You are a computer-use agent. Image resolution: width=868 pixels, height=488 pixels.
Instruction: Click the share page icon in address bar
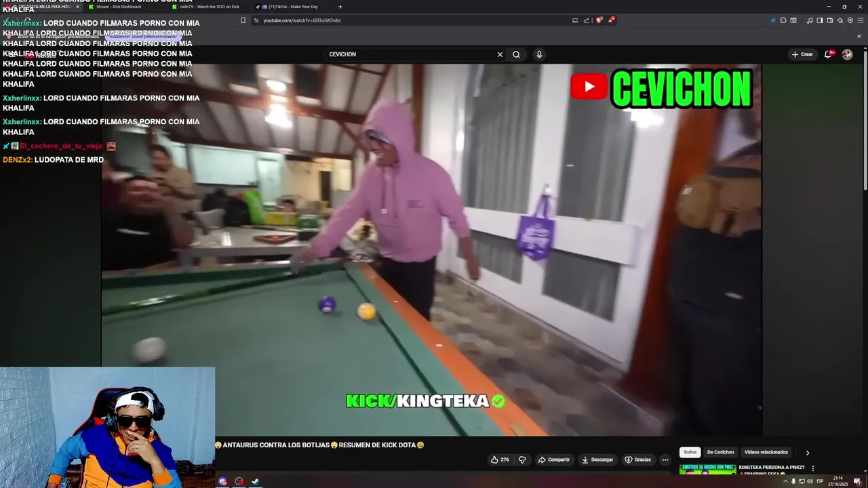587,20
